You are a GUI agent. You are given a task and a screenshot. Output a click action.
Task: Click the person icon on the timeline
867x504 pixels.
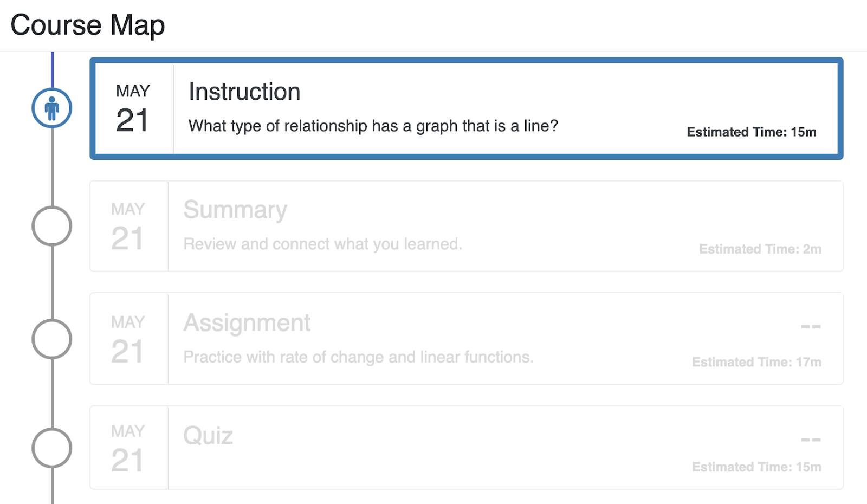click(52, 108)
